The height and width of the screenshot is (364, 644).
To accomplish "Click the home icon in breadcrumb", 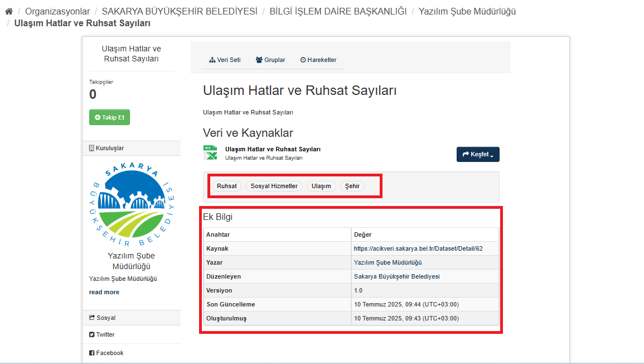I will coord(8,11).
